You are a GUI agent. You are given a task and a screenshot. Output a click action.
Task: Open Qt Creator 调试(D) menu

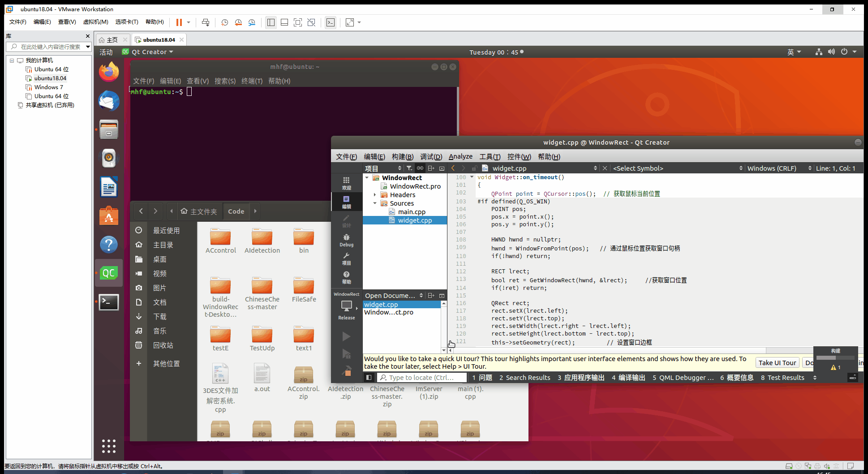(x=431, y=156)
